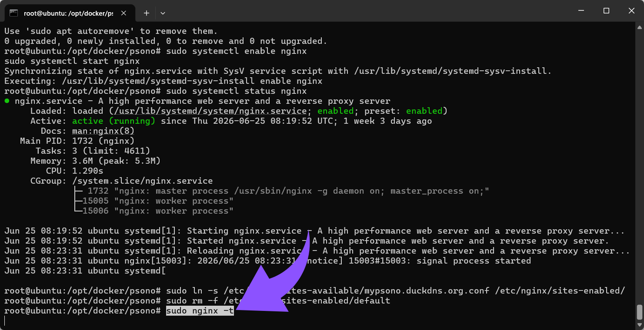Click 'Main PID: 1732 (nginx)' line
The width and height of the screenshot is (644, 330).
[x=77, y=141]
